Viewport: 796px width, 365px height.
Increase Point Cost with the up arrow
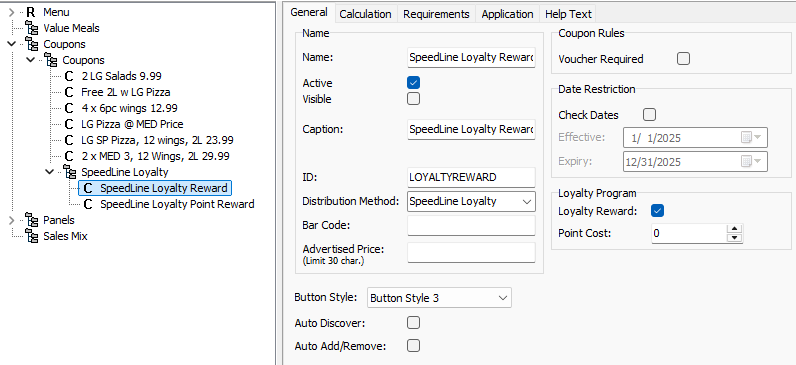coord(735,228)
